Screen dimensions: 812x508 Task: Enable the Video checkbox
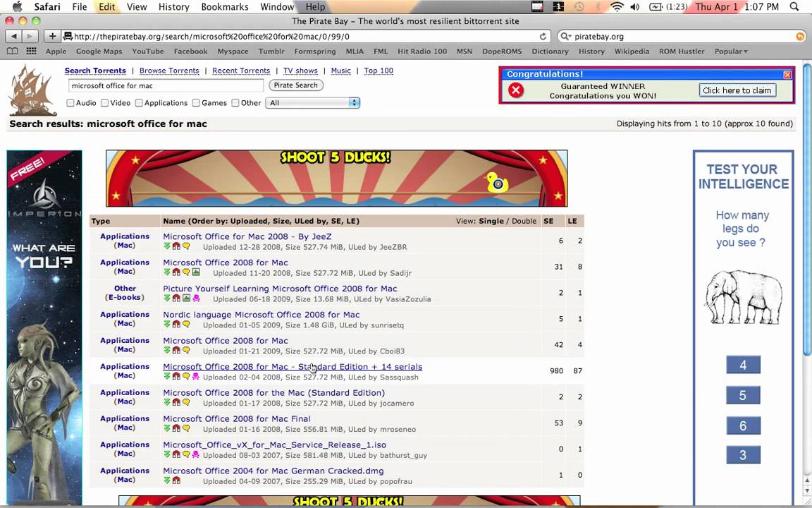(104, 102)
